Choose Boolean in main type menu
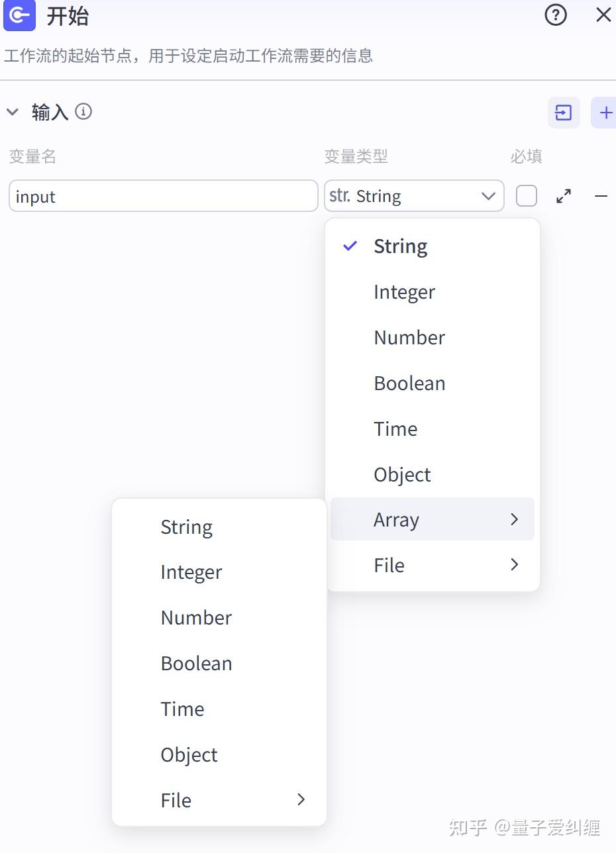Image resolution: width=616 pixels, height=853 pixels. tap(409, 383)
